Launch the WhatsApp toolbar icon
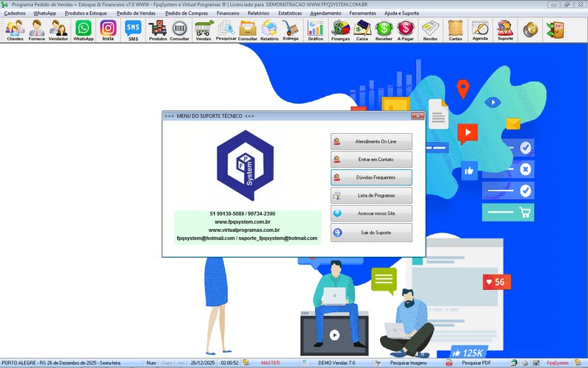This screenshot has width=588, height=368. [x=83, y=30]
